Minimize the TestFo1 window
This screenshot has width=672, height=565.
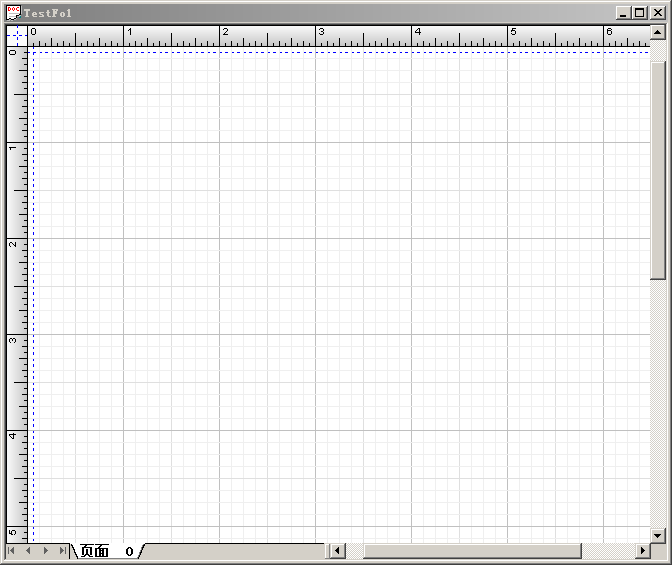[x=623, y=13]
